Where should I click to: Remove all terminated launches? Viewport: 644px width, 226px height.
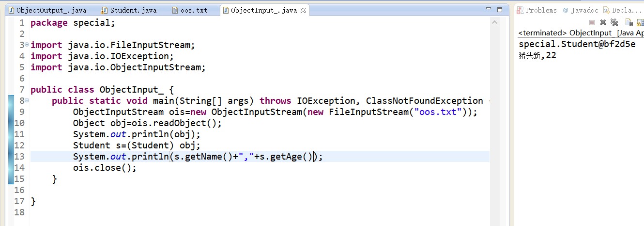[614, 22]
